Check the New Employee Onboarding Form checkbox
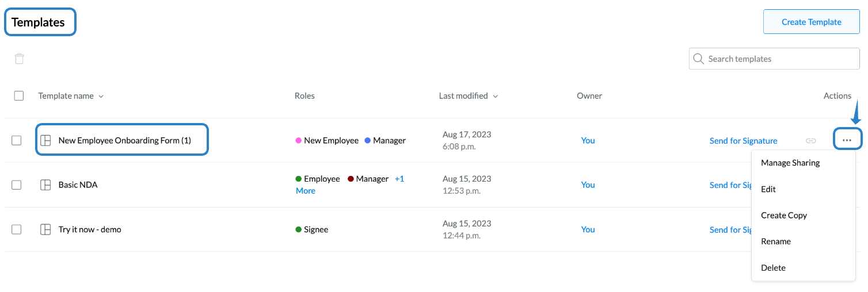The image size is (868, 292). point(17,140)
